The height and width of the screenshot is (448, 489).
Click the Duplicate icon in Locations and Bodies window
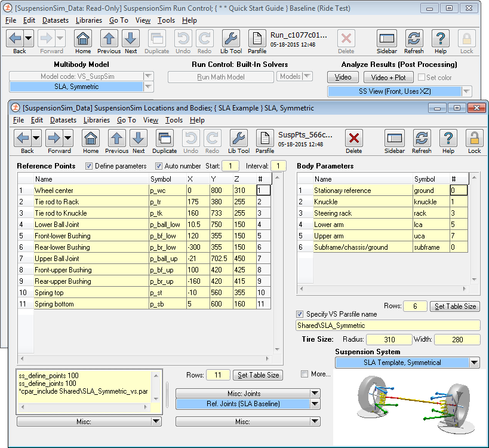[x=165, y=139]
